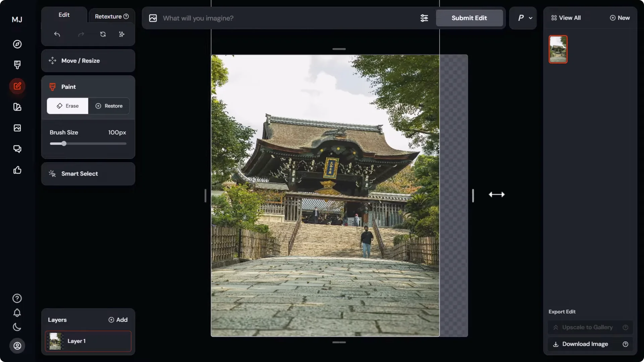Select the Layer 1 thumbnail

(55, 341)
